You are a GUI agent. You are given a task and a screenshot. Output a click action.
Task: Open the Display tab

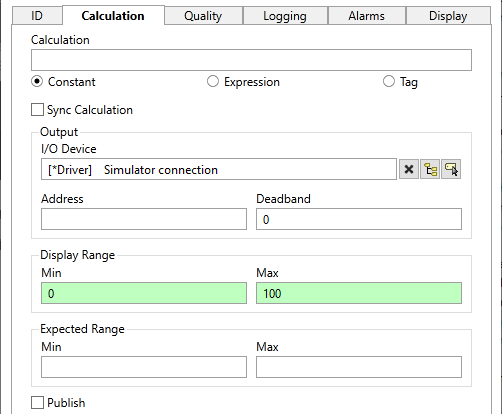[448, 16]
